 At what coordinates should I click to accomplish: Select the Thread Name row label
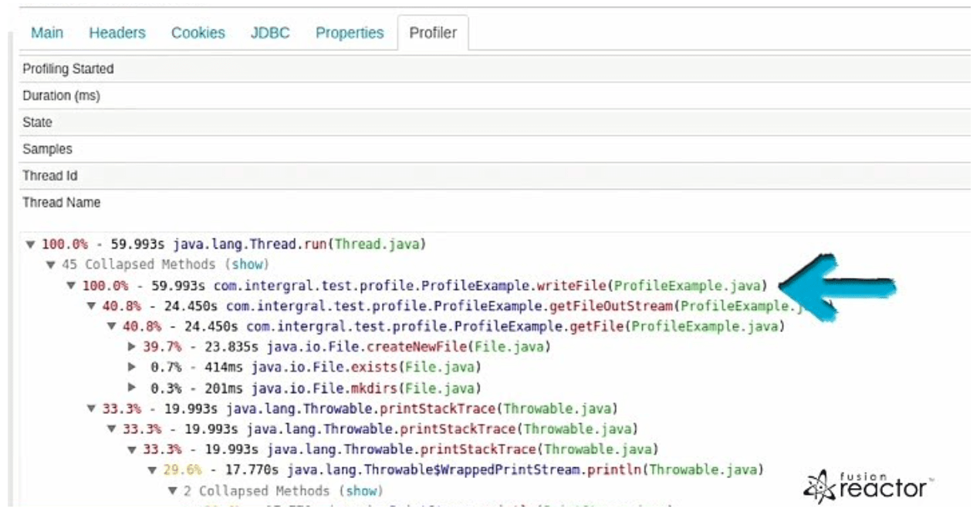[x=62, y=202]
